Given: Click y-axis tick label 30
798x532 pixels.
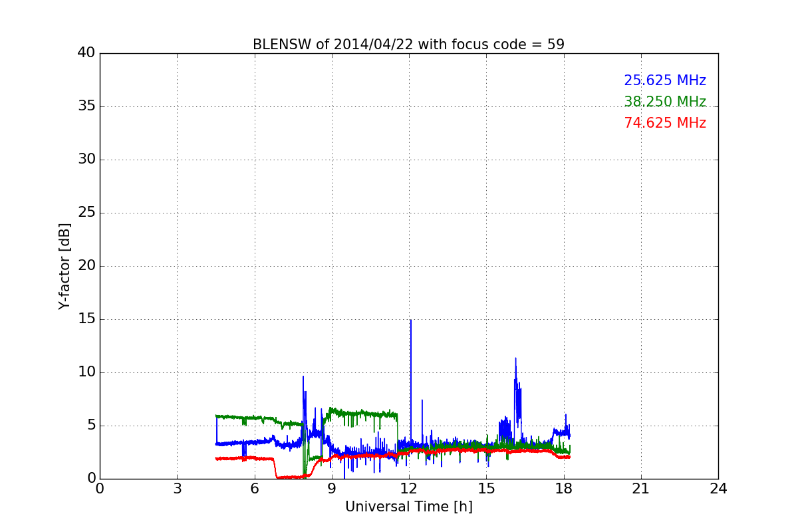Looking at the screenshot, I should coord(86,160).
